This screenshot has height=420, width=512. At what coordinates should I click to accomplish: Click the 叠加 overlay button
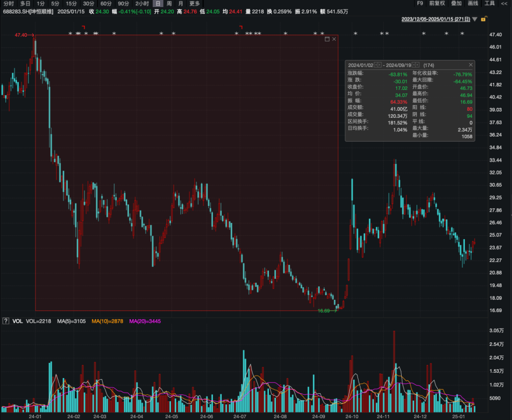pyautogui.click(x=456, y=3)
